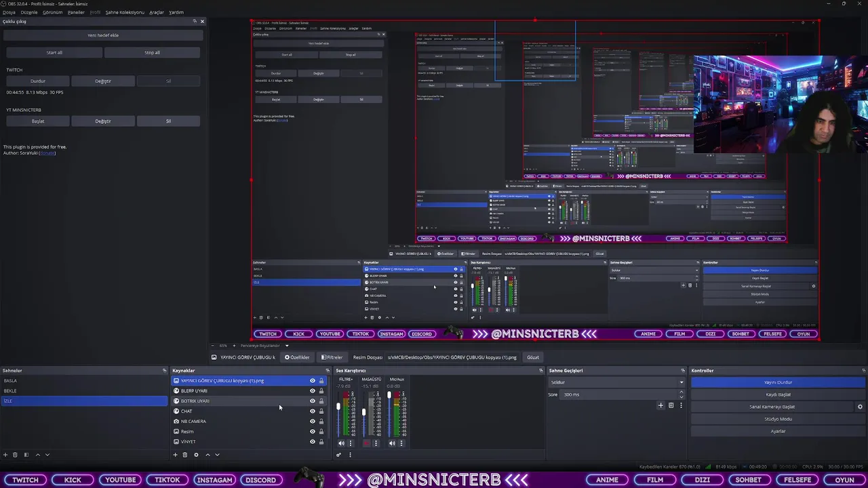Mute the FİLTRE+ audio channel
868x488 pixels.
point(341,443)
